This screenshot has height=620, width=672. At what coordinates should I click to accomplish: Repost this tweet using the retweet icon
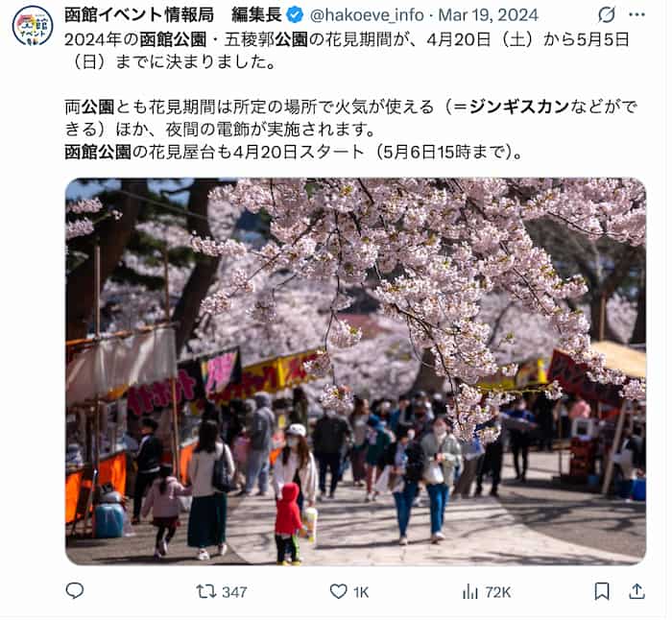pyautogui.click(x=205, y=592)
